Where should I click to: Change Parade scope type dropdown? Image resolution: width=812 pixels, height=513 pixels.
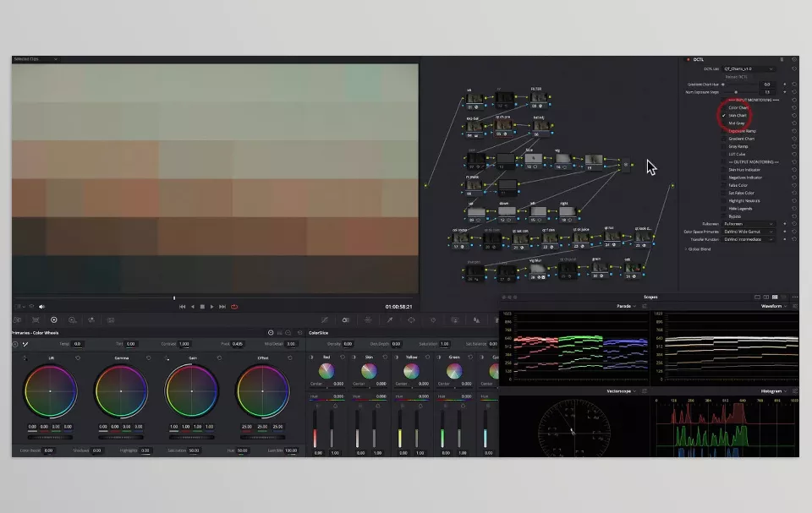[626, 306]
